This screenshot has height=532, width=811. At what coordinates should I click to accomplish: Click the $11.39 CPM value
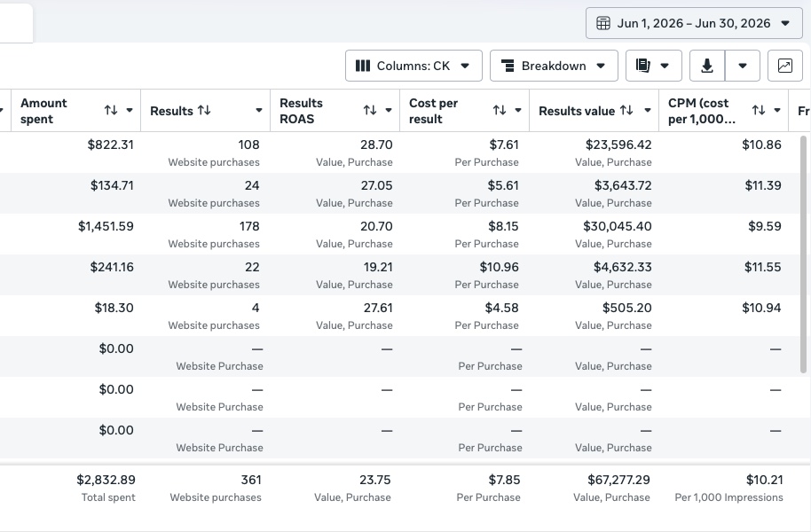tap(763, 185)
